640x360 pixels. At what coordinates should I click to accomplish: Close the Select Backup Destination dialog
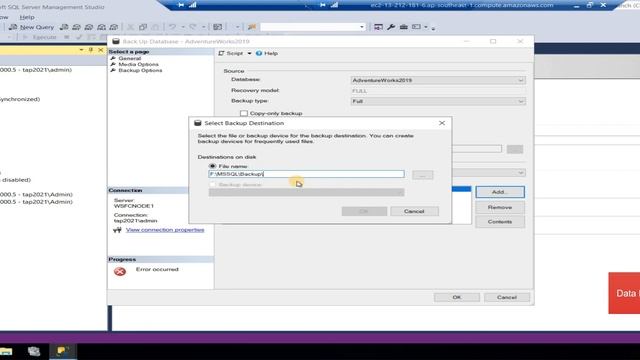point(442,123)
